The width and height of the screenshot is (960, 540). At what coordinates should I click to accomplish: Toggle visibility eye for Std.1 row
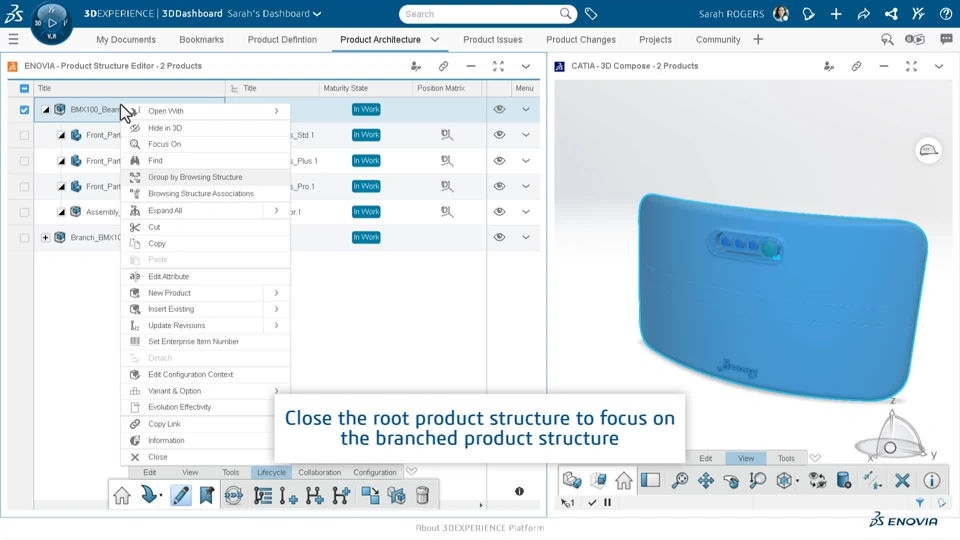click(499, 135)
